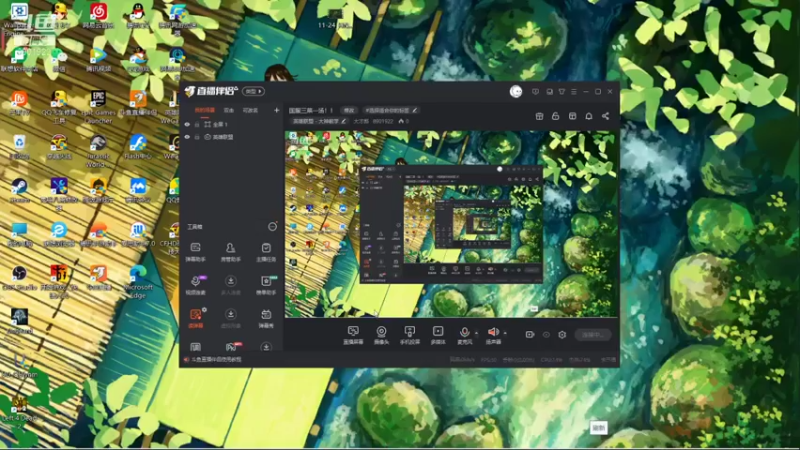800x450 pixels.
Task: Open the Steam desktop icon
Action: [x=19, y=191]
